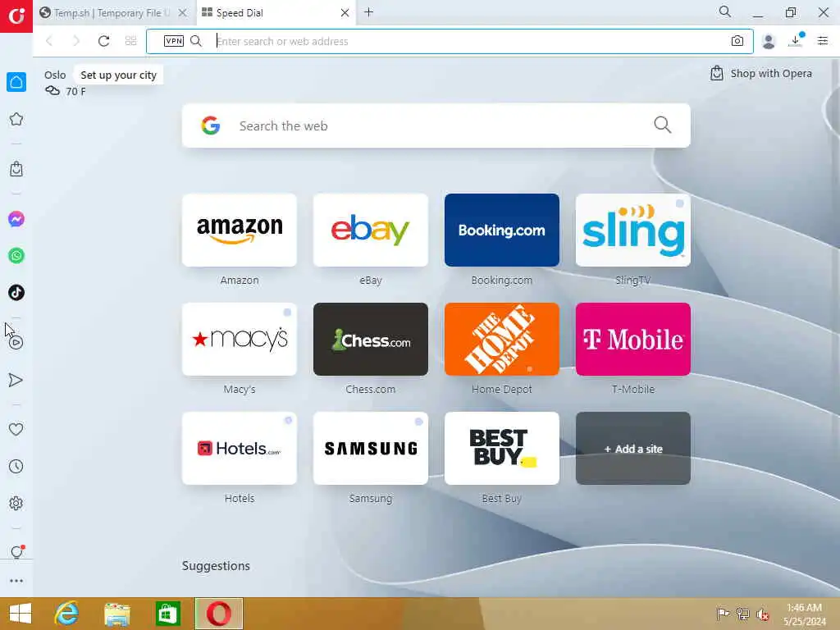Open the Opera main menu logo
Screen dimensions: 840x630
point(16,16)
